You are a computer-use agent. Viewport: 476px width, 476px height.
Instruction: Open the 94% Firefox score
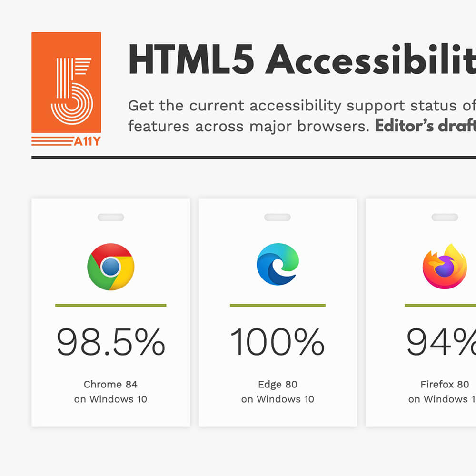pos(441,342)
